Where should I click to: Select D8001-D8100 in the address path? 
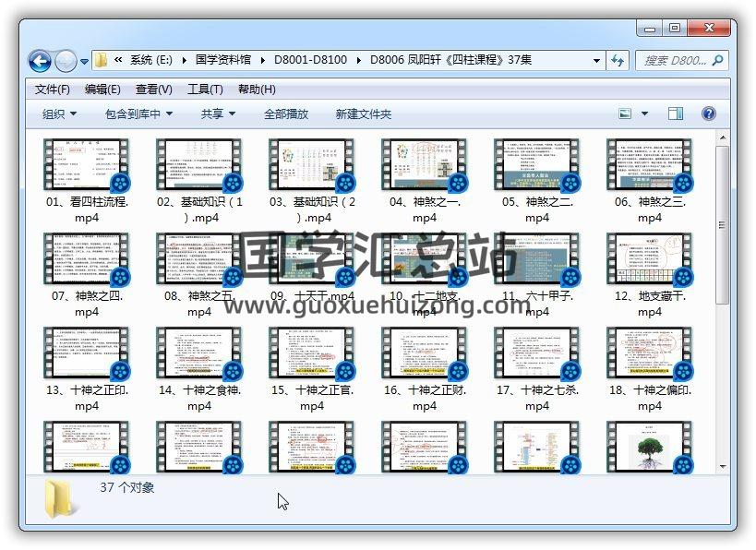pyautogui.click(x=310, y=60)
